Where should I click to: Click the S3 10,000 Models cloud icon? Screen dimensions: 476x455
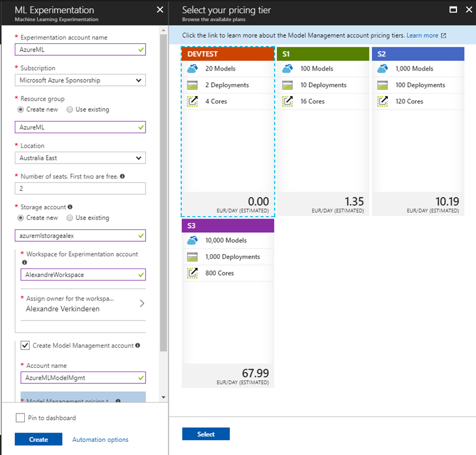[192, 241]
